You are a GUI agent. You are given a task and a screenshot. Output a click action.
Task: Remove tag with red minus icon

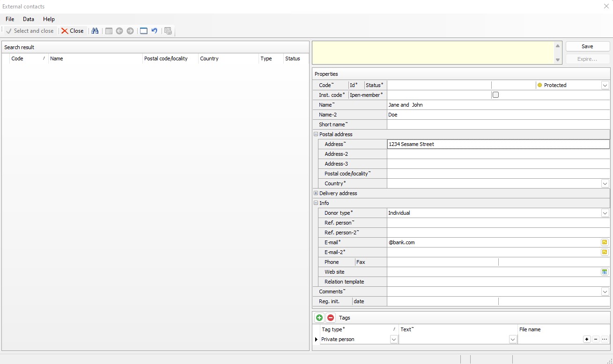[x=331, y=318]
